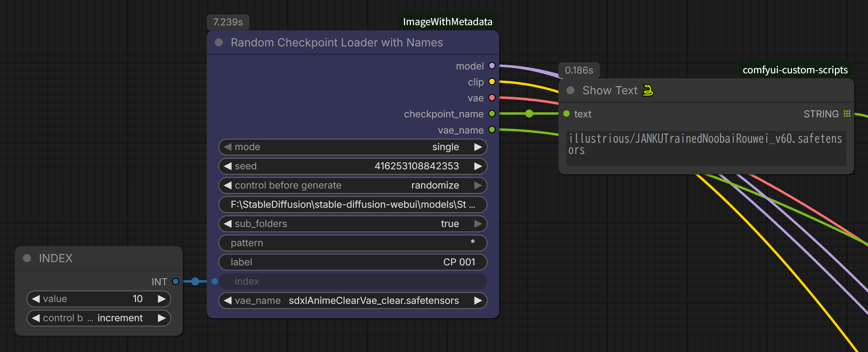
Task: Toggle sub_folders with its left arrow
Action: pyautogui.click(x=228, y=224)
